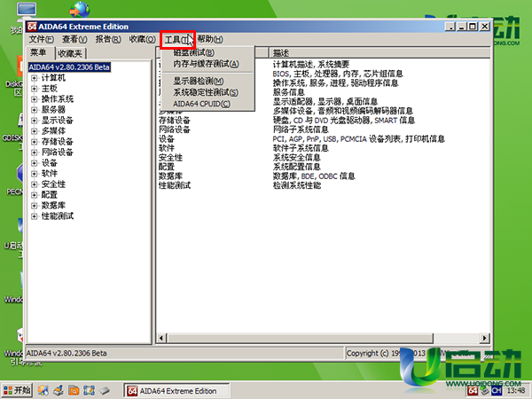Select 主板 label in the menu tree
Viewport: 532px width, 399px height.
point(49,89)
